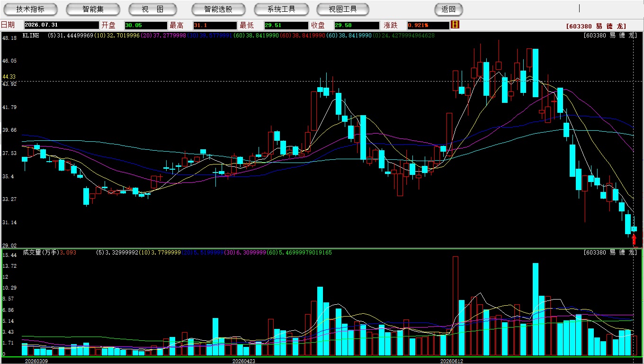Click the 日 period icon
This screenshot has width=644, height=364.
point(455,25)
